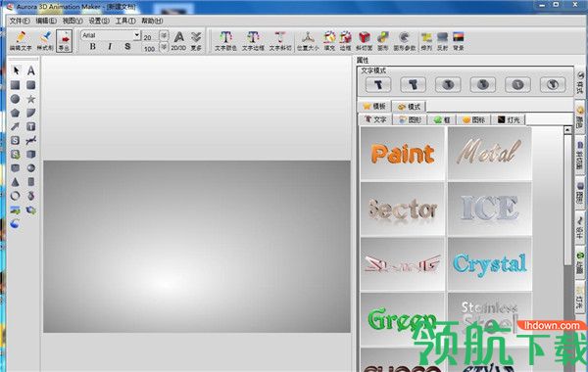This screenshot has width=588, height=372.
Task: Enable the first flat T text mode
Action: pos(378,84)
